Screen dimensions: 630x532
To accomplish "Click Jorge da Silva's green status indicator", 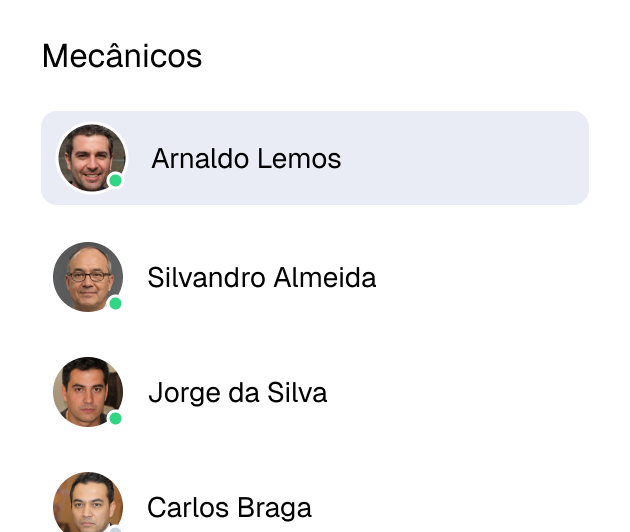I will point(115,418).
